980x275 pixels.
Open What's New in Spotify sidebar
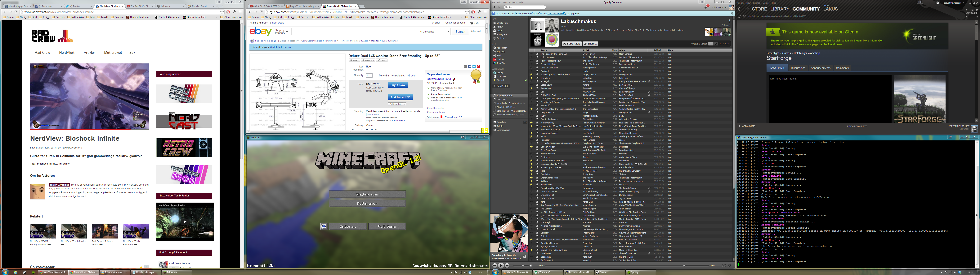[501, 23]
